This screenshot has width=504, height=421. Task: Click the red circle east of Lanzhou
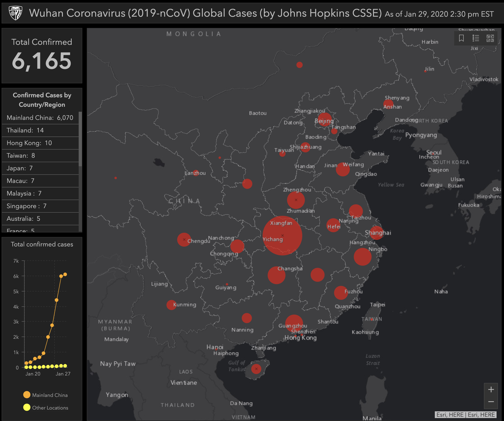247,184
